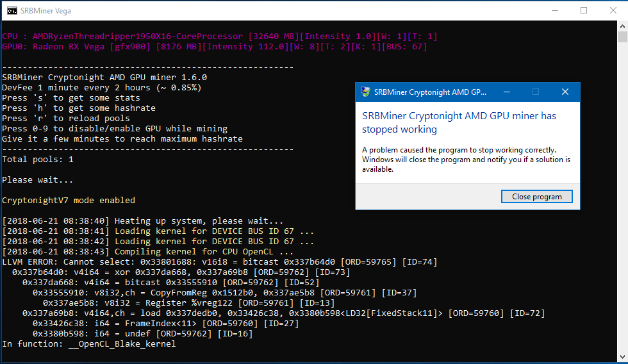Click the console scrollbar down arrow
Screen dimensions: 628x364
click(622, 356)
